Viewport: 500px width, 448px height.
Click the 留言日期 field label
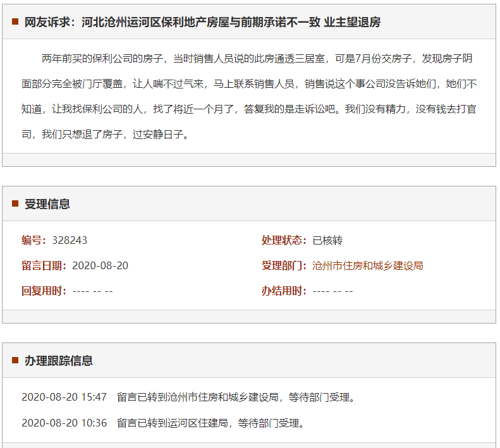click(44, 265)
